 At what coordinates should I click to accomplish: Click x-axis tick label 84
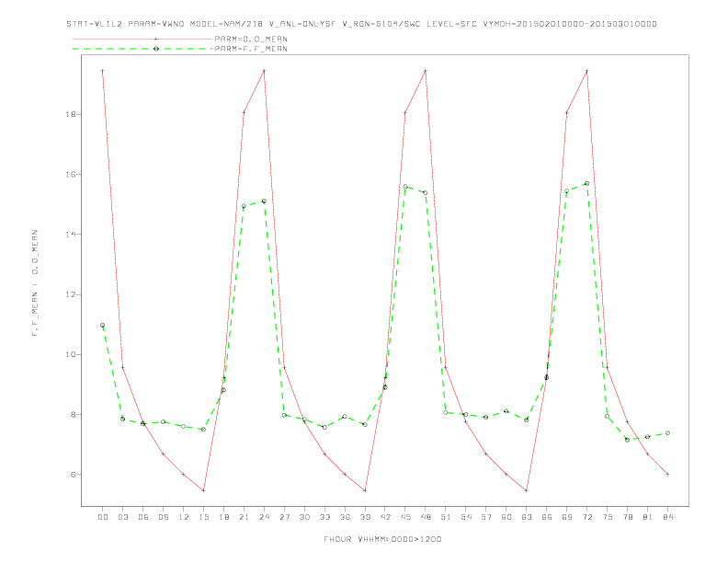point(667,517)
